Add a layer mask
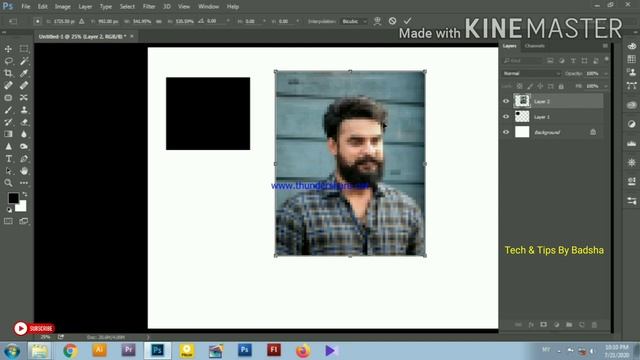The image size is (640, 360). point(543,325)
